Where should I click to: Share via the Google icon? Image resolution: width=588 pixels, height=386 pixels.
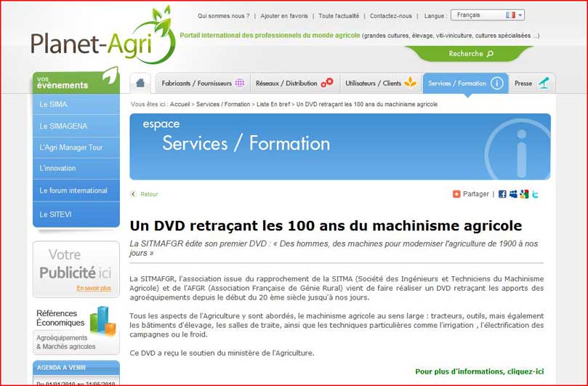(524, 194)
